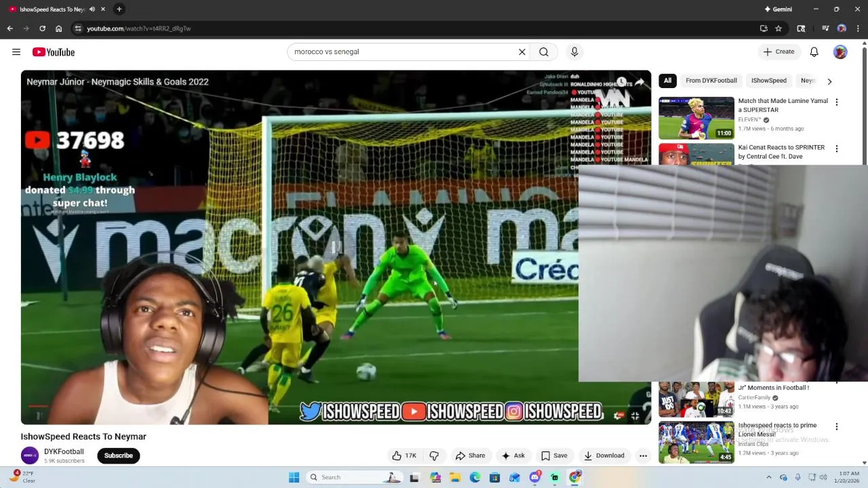Image resolution: width=868 pixels, height=488 pixels.
Task: Download the video
Action: coord(604,455)
